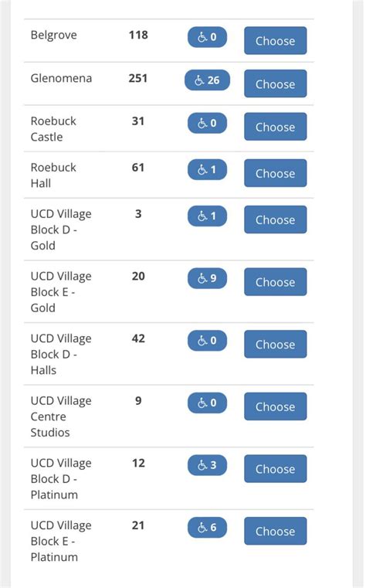Choose UCD Village Block E - Gold
This screenshot has width=366, height=588.
click(276, 281)
